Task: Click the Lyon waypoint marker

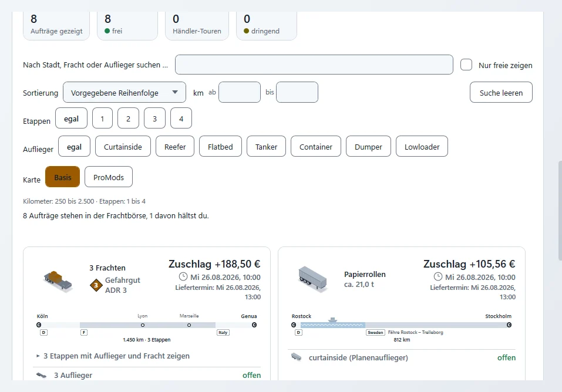Action: coord(143,325)
